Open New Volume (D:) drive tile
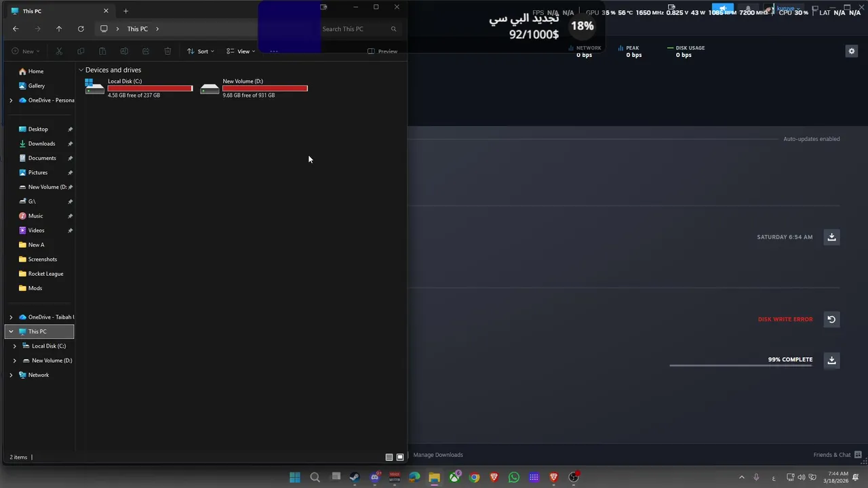 254,88
